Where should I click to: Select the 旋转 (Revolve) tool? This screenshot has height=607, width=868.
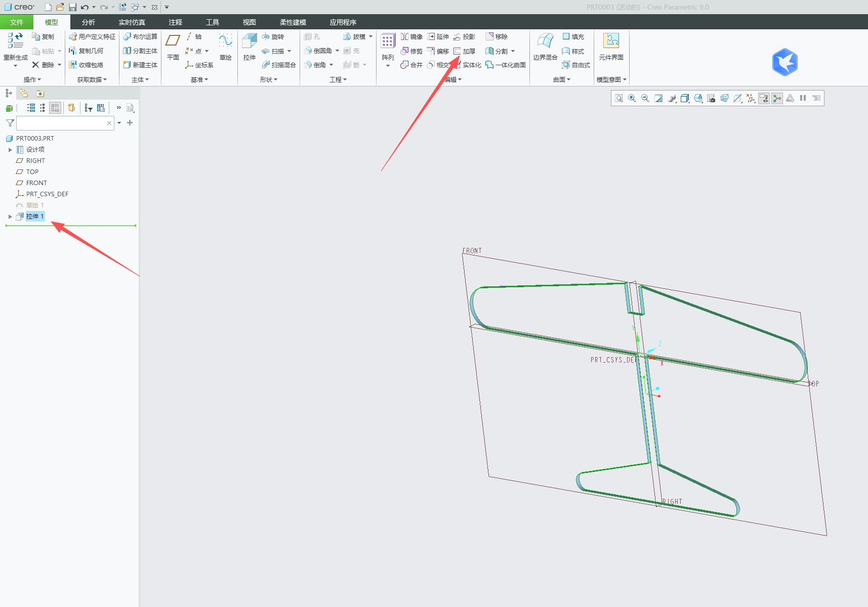[273, 37]
